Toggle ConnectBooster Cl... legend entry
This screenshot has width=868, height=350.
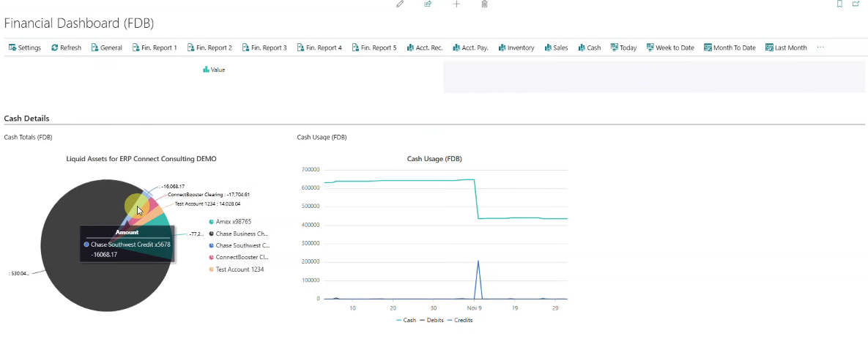(x=239, y=258)
